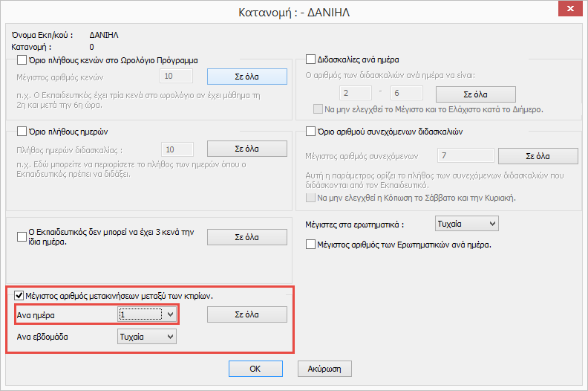This screenshot has width=588, height=391.
Task: Click the Μέγιστος αριθμός συνεχόμενων input field
Action: [x=465, y=155]
